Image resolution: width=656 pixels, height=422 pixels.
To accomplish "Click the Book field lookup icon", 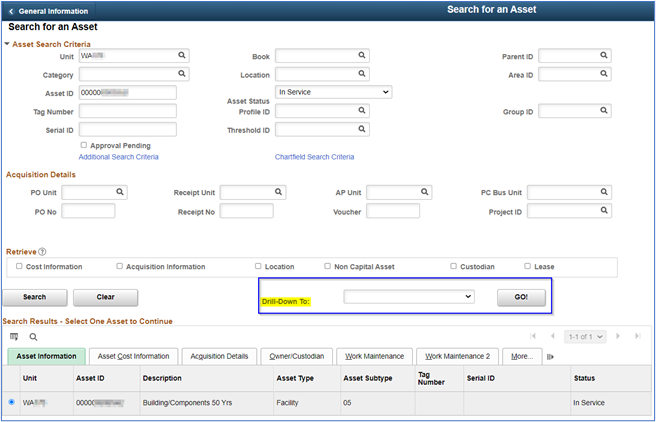I will [379, 57].
